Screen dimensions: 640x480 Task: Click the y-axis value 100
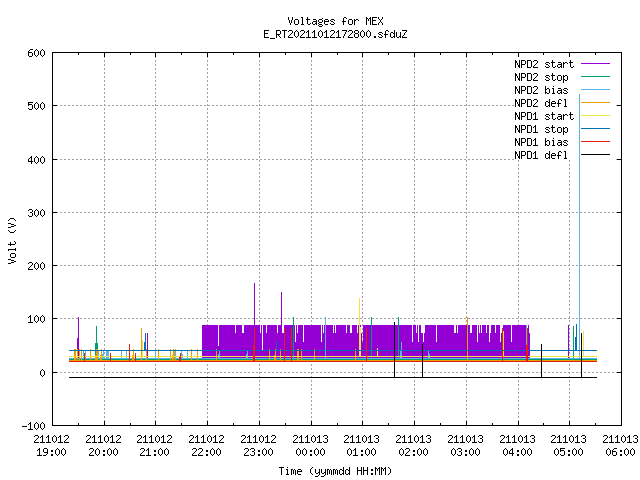36,319
